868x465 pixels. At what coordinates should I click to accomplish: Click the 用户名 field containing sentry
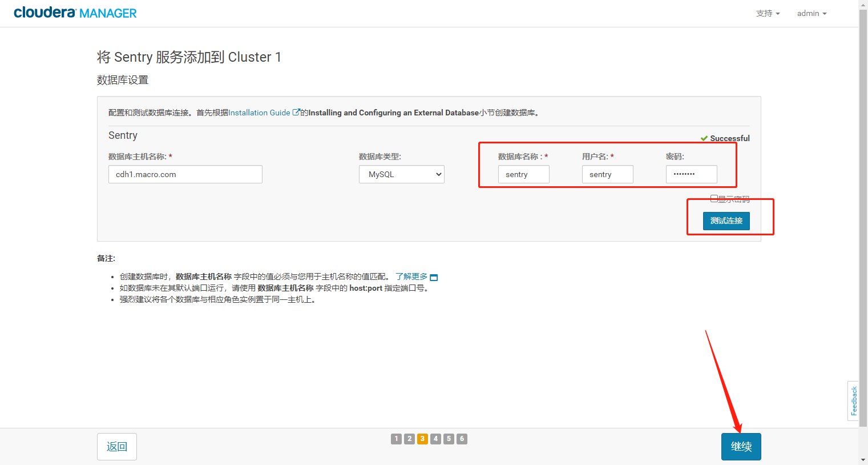coord(608,174)
